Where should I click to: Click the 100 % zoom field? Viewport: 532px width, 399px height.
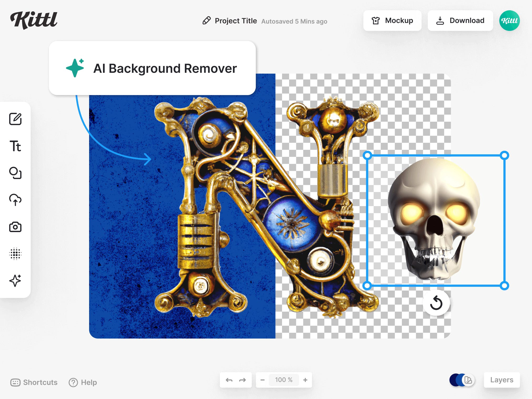coord(284,380)
